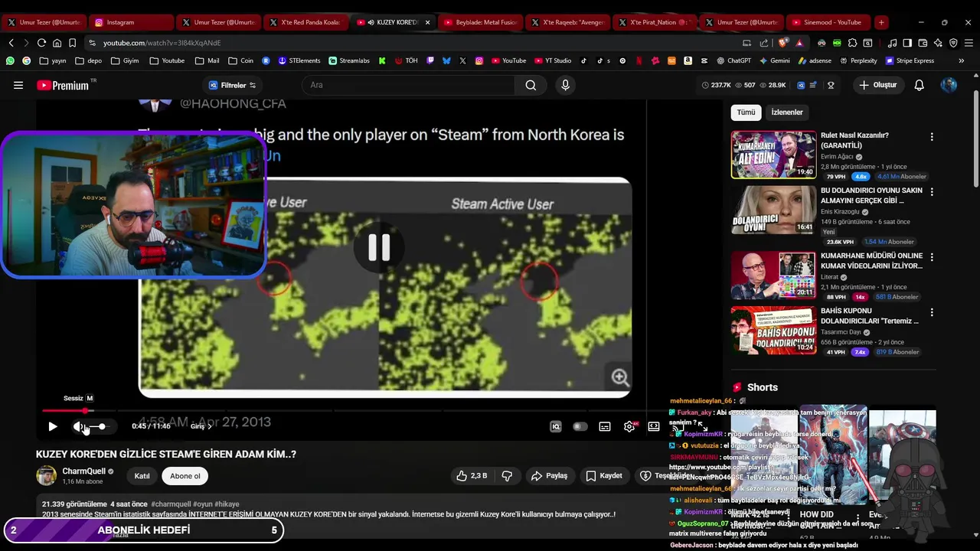
Task: Click the Oluştur create button
Action: point(878,85)
